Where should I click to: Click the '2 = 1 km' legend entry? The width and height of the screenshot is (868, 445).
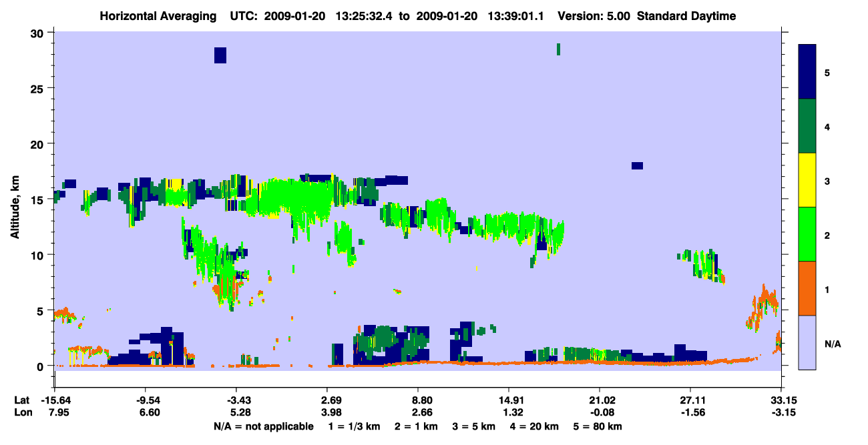pyautogui.click(x=417, y=426)
